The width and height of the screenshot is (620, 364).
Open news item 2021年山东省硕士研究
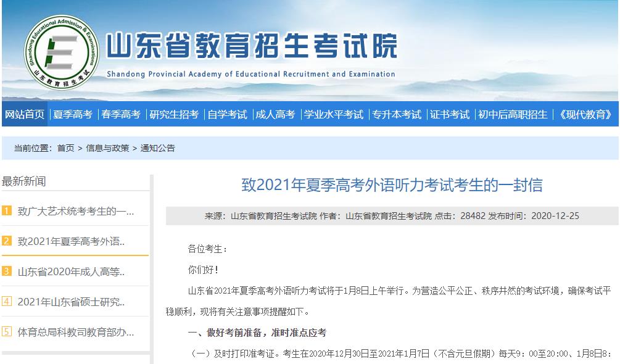click(71, 302)
